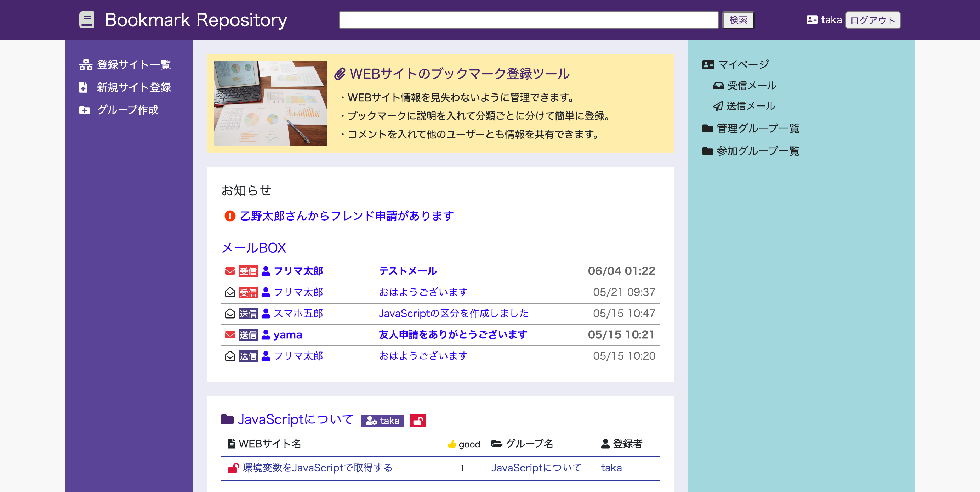Open おはようございます mail dated 05/21

pos(423,292)
